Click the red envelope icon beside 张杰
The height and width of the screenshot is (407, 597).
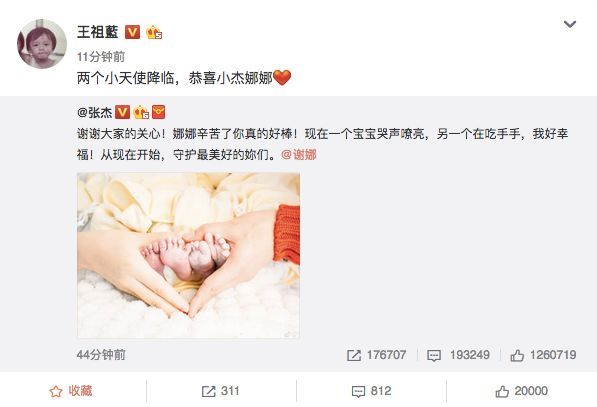[158, 112]
